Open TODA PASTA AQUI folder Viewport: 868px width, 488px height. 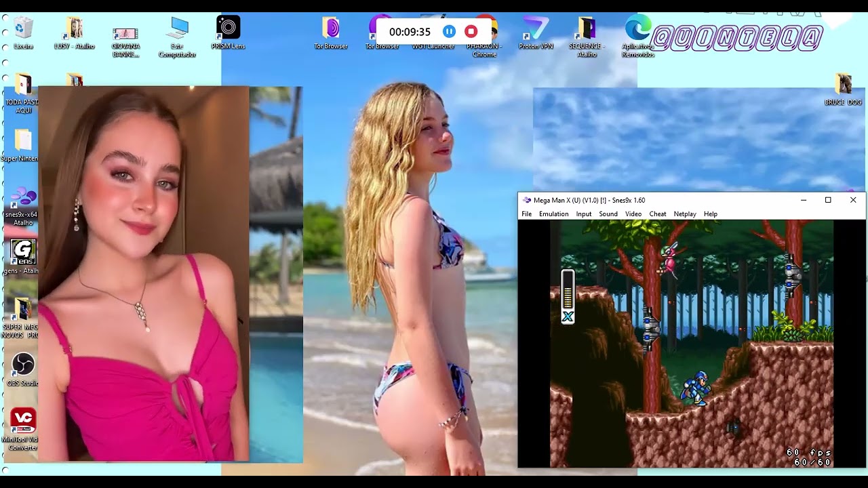click(x=23, y=93)
